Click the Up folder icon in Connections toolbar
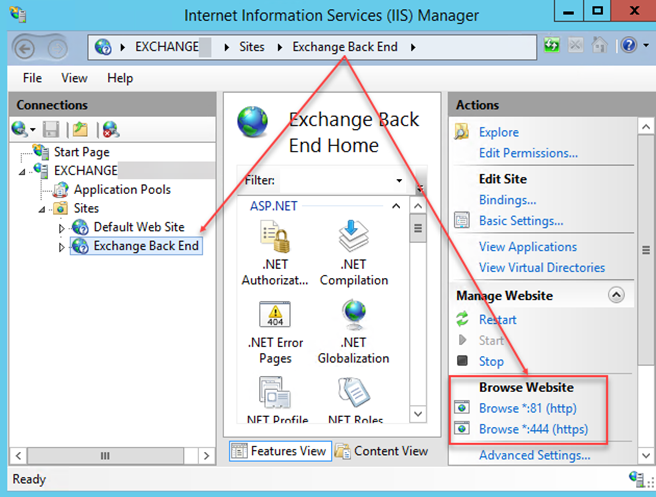The image size is (656, 497). (80, 129)
